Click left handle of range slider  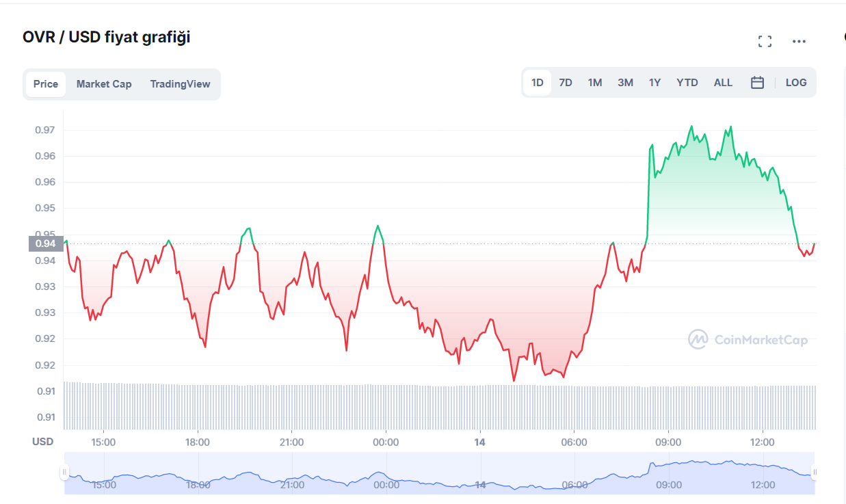point(64,472)
